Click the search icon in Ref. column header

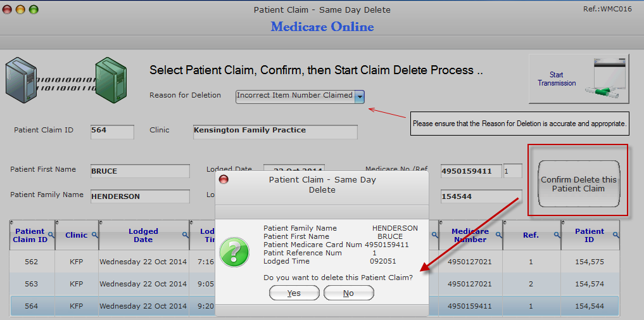tap(557, 234)
